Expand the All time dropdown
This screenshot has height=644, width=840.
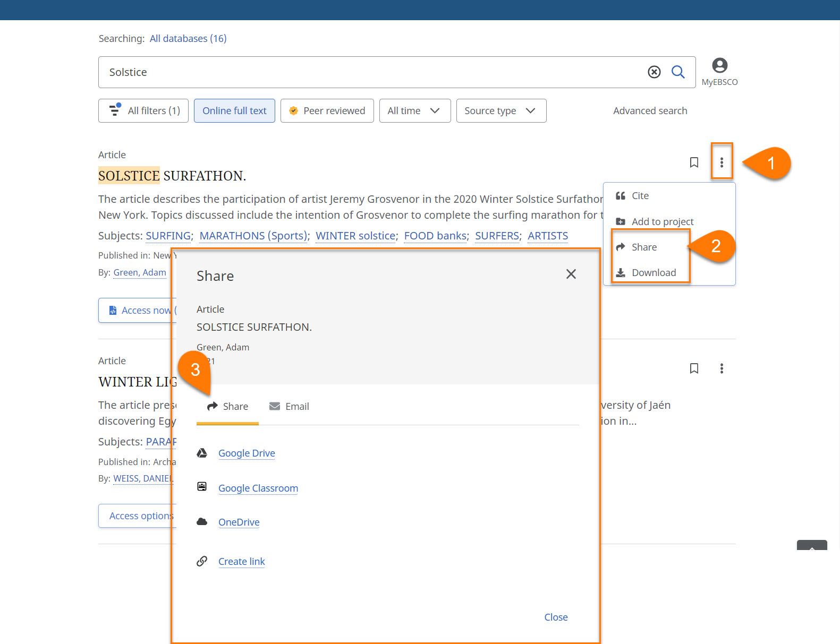click(415, 110)
